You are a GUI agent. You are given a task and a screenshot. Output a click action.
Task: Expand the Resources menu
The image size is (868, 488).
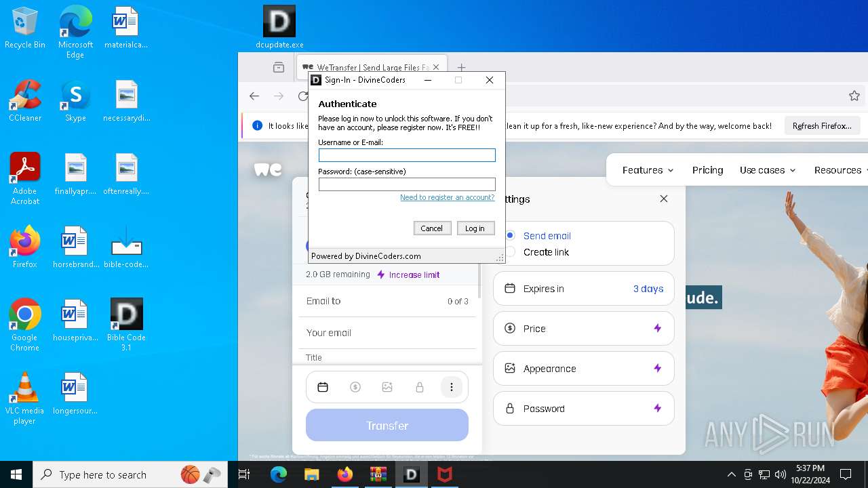click(x=842, y=170)
